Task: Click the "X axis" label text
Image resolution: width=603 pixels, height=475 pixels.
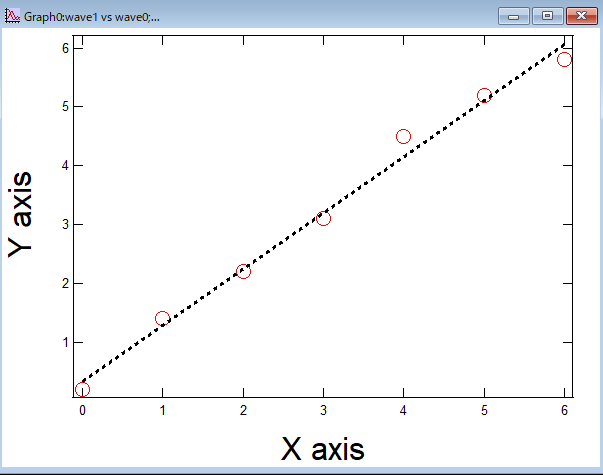Action: 322,449
